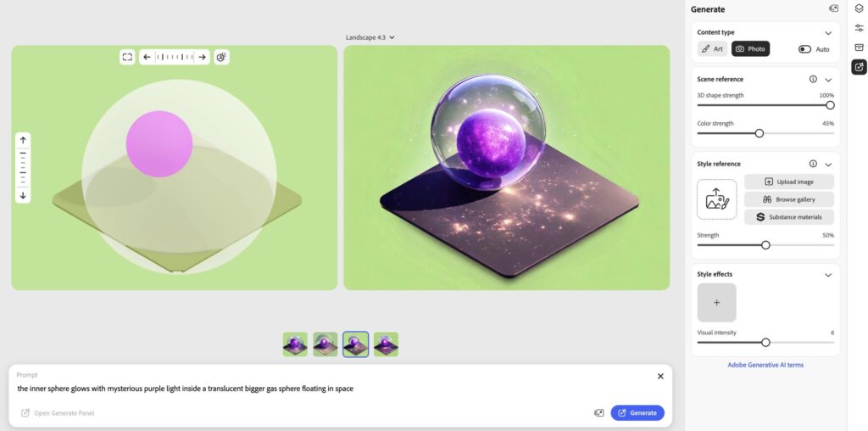Open the layers icon in right sidebar
868x431 pixels.
(x=859, y=8)
